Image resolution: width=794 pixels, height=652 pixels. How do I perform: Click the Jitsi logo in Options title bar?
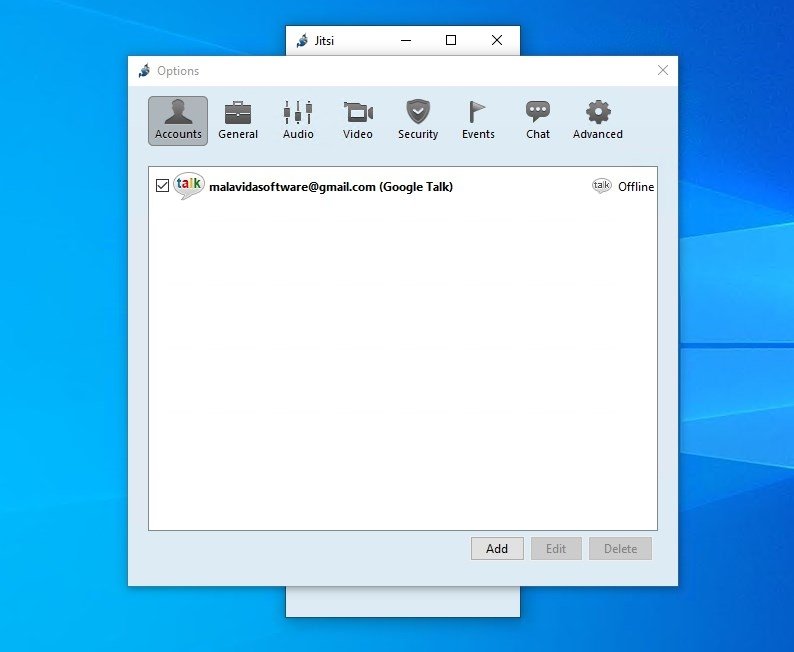144,71
